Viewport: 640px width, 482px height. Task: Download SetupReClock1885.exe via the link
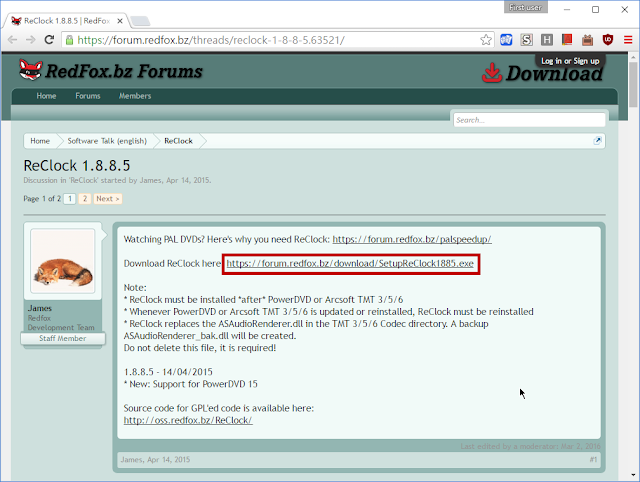350,264
